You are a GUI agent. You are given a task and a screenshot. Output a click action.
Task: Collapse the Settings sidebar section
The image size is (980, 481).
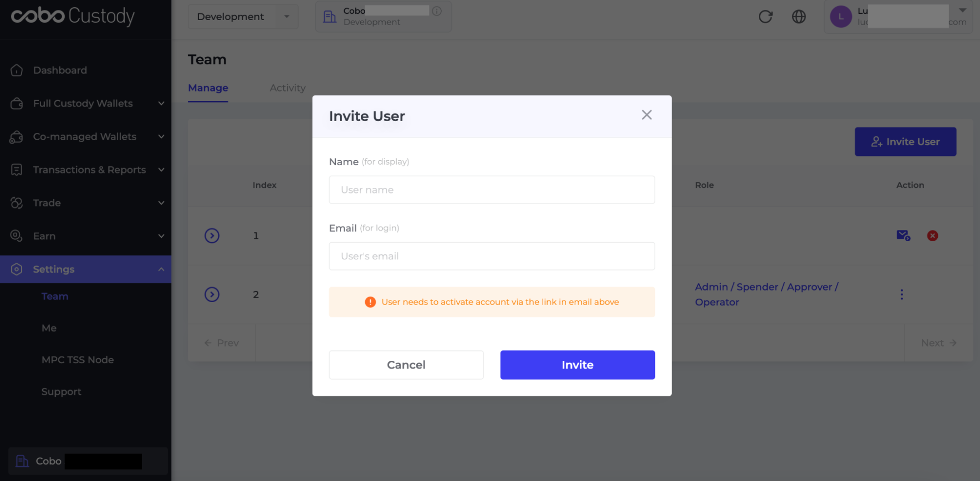[86, 269]
